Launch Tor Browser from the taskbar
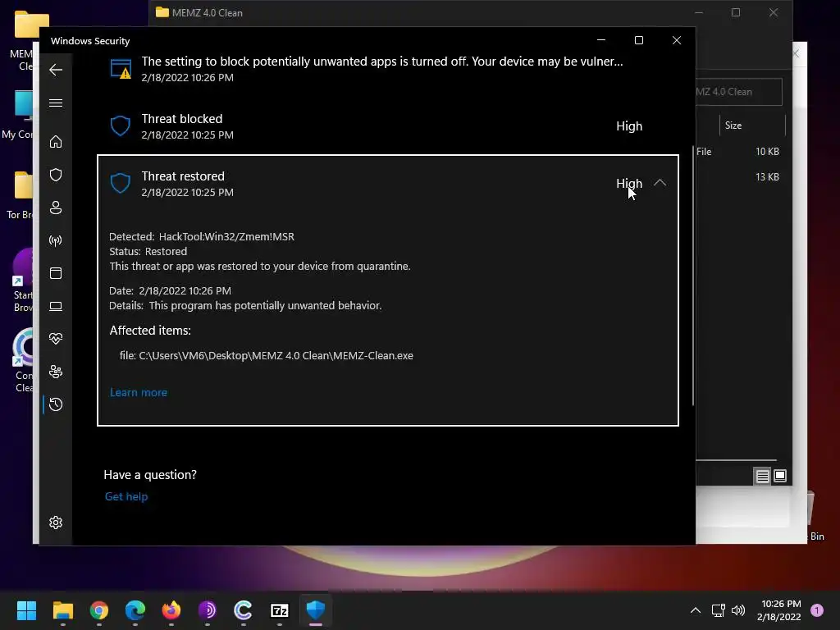 coord(208,610)
